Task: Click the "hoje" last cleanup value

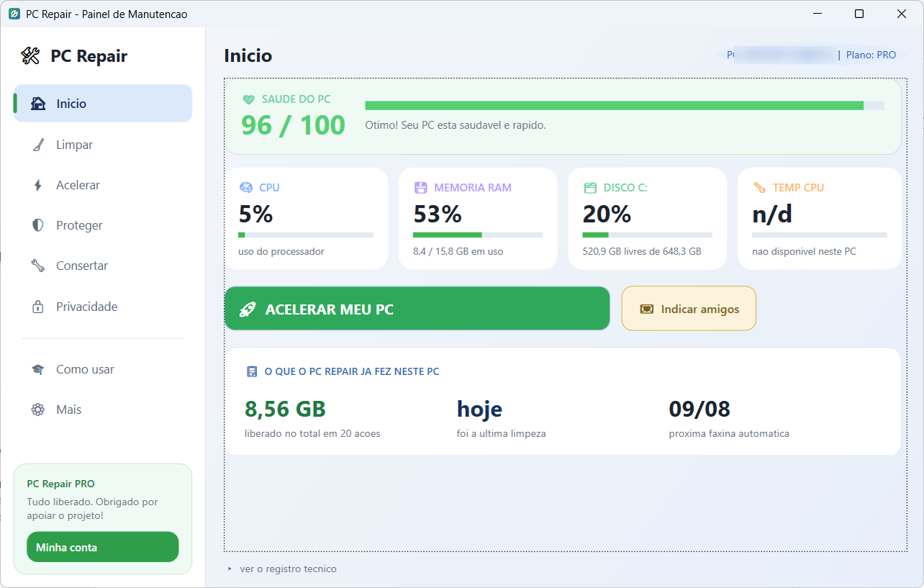Action: pyautogui.click(x=480, y=409)
